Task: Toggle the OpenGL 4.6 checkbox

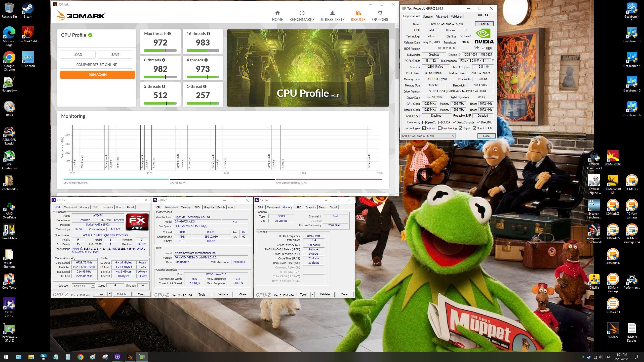Action: [474, 128]
